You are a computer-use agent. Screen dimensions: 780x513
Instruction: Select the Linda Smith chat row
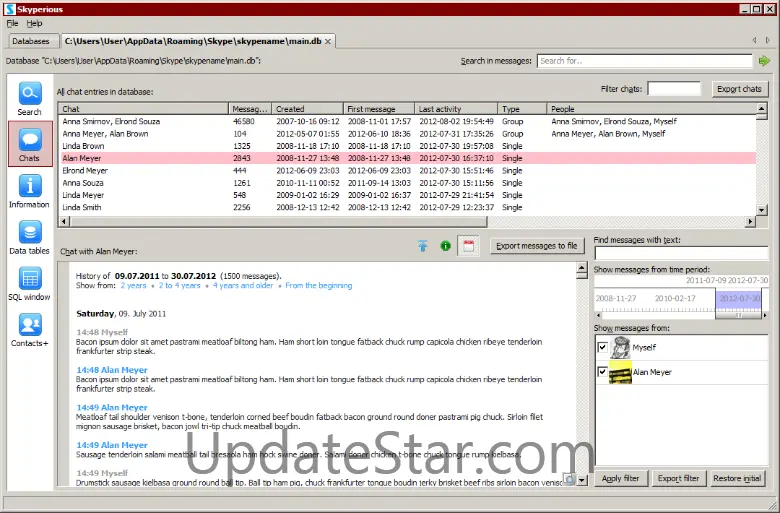(407, 207)
